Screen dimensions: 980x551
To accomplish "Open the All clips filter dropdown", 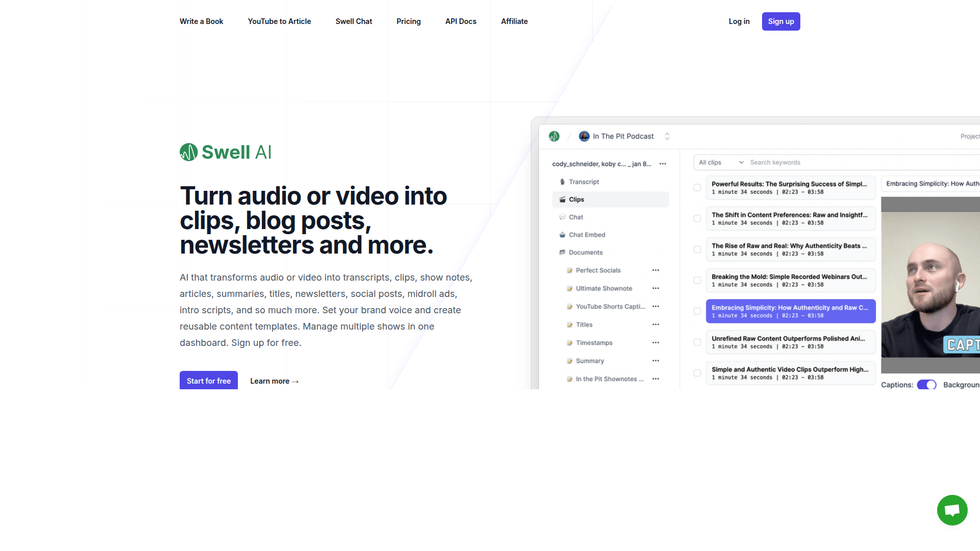I will (x=720, y=162).
